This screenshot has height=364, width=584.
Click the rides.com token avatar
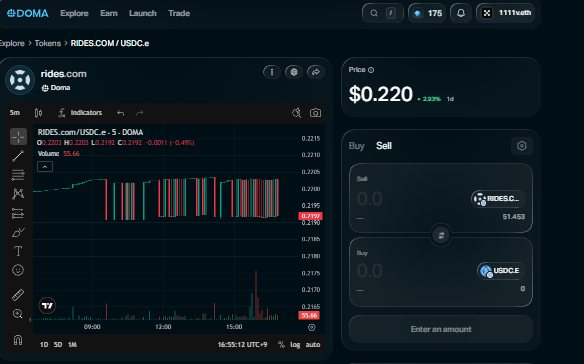pyautogui.click(x=20, y=80)
